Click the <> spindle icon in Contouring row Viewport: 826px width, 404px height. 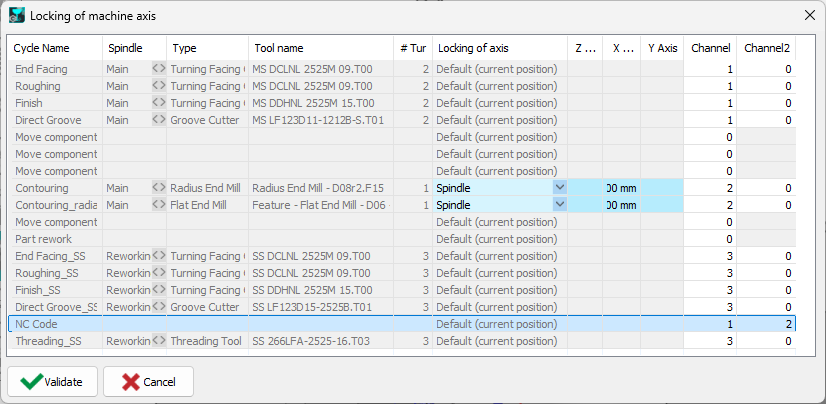coord(158,188)
